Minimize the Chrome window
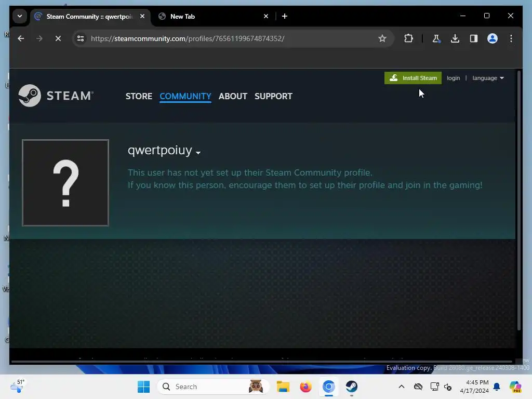Image resolution: width=532 pixels, height=399 pixels. [x=463, y=16]
